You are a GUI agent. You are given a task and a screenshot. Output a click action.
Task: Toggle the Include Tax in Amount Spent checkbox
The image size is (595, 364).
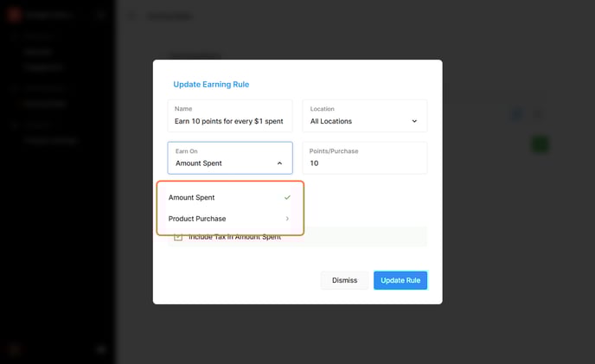tap(178, 237)
